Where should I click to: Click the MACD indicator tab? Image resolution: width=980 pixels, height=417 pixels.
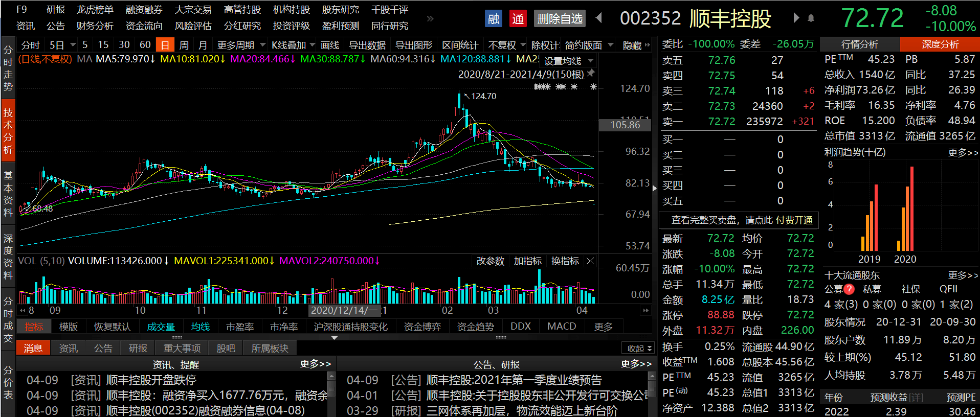point(561,327)
